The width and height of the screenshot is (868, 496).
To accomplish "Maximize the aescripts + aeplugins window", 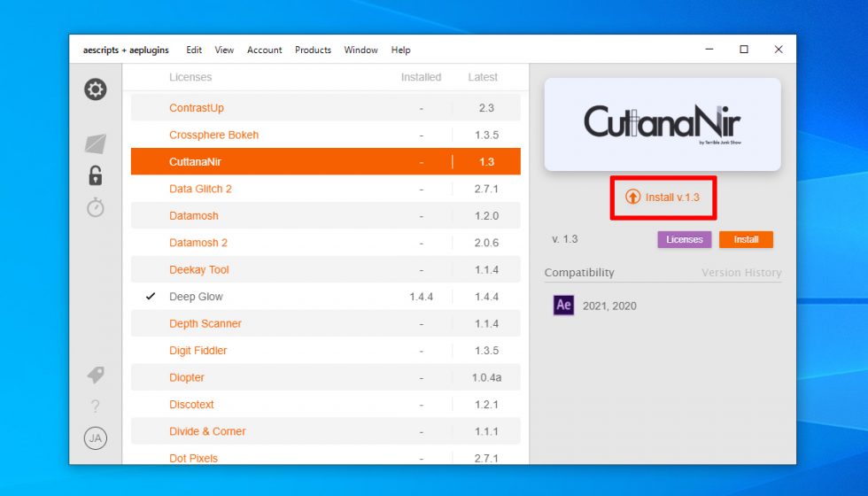I will point(744,50).
